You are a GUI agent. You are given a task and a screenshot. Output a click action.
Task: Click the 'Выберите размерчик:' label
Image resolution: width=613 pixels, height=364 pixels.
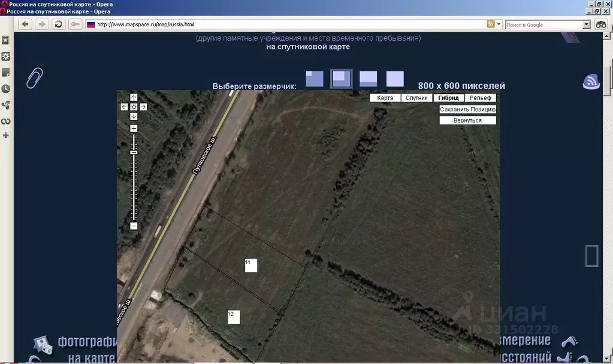click(255, 86)
